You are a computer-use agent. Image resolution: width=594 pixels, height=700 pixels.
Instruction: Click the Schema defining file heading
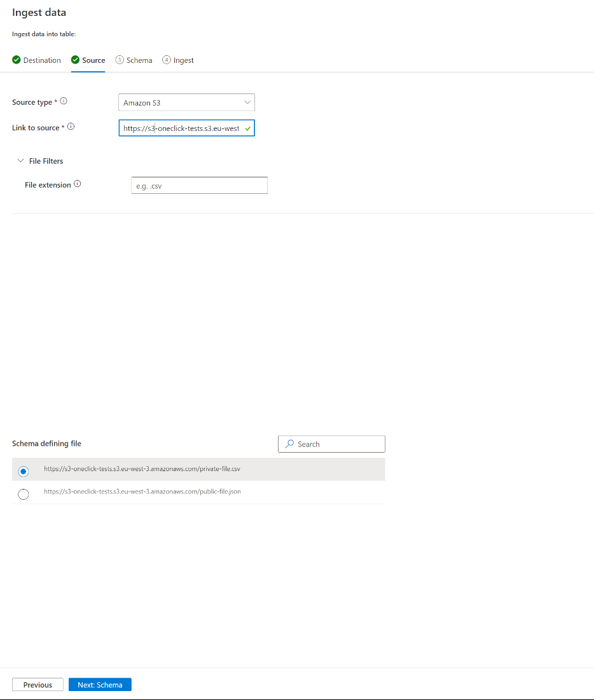pyautogui.click(x=46, y=443)
